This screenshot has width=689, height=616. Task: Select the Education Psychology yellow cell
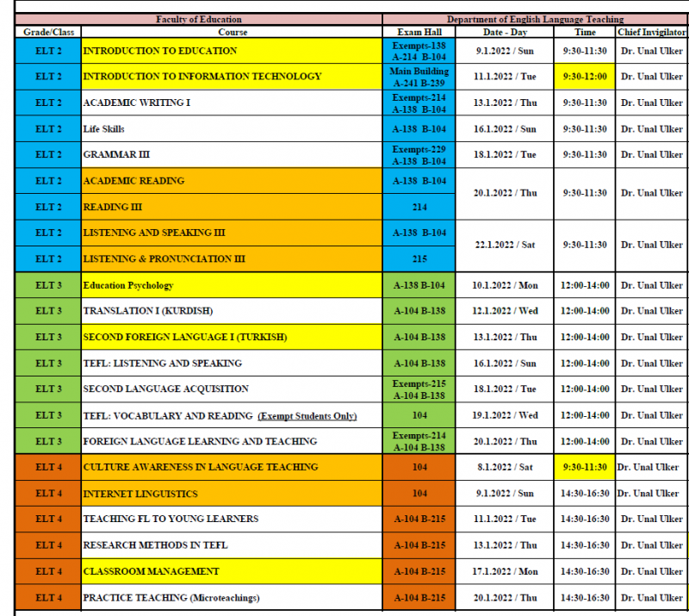[x=231, y=285]
